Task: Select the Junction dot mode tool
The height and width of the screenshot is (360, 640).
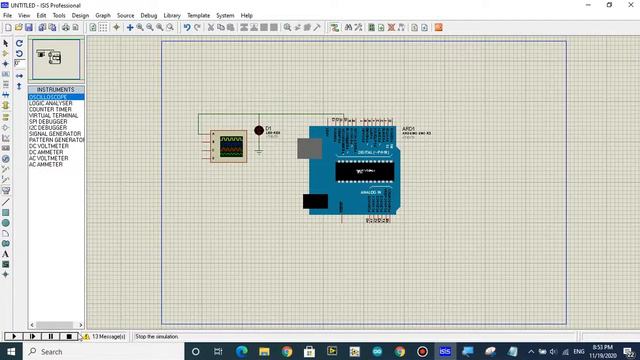Action: (5, 64)
